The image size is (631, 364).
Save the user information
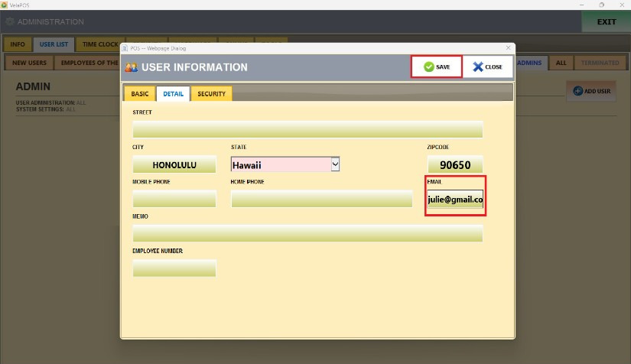tap(436, 67)
